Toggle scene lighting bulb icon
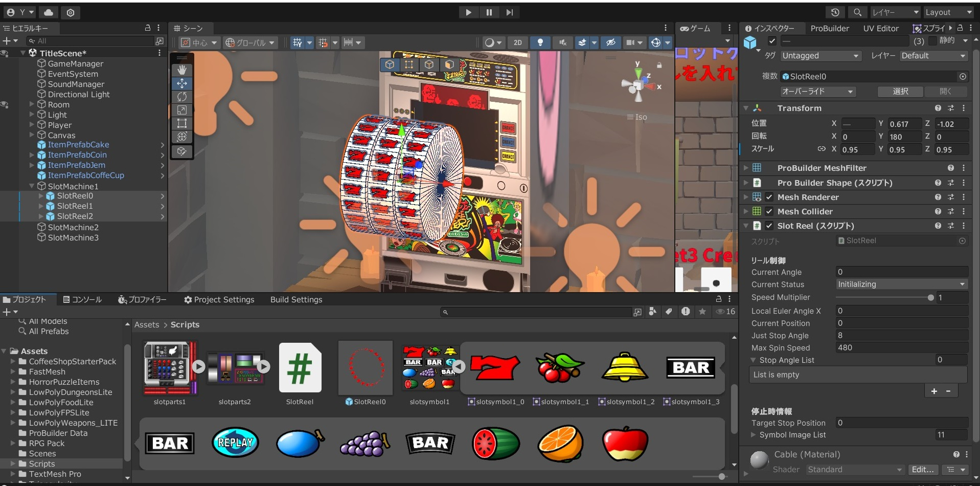This screenshot has height=486, width=980. coord(540,42)
